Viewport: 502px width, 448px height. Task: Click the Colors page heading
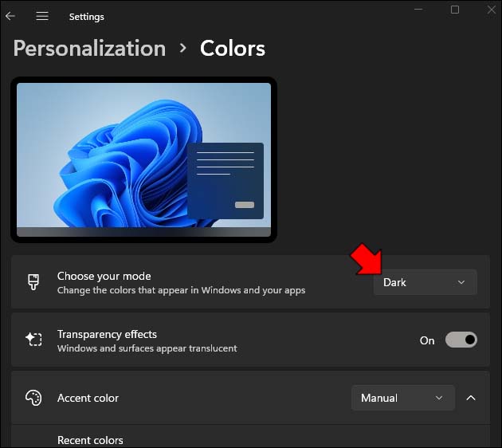pyautogui.click(x=233, y=48)
